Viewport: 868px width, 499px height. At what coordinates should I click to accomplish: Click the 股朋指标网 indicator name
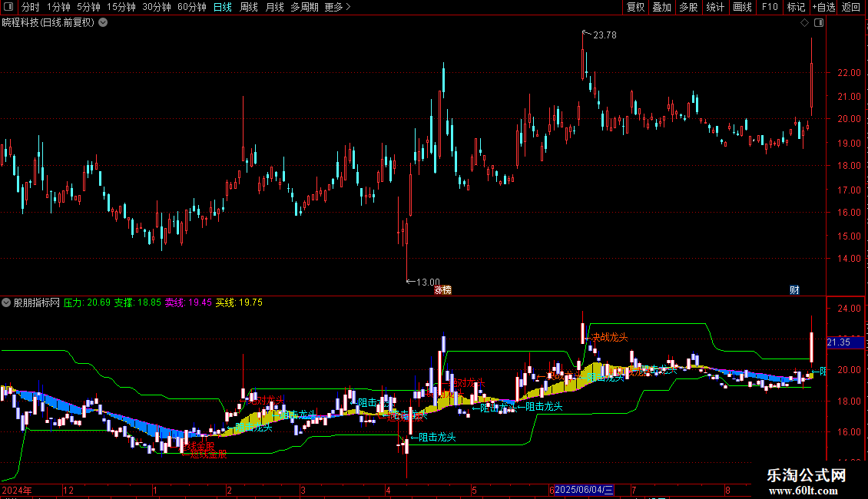pyautogui.click(x=37, y=302)
